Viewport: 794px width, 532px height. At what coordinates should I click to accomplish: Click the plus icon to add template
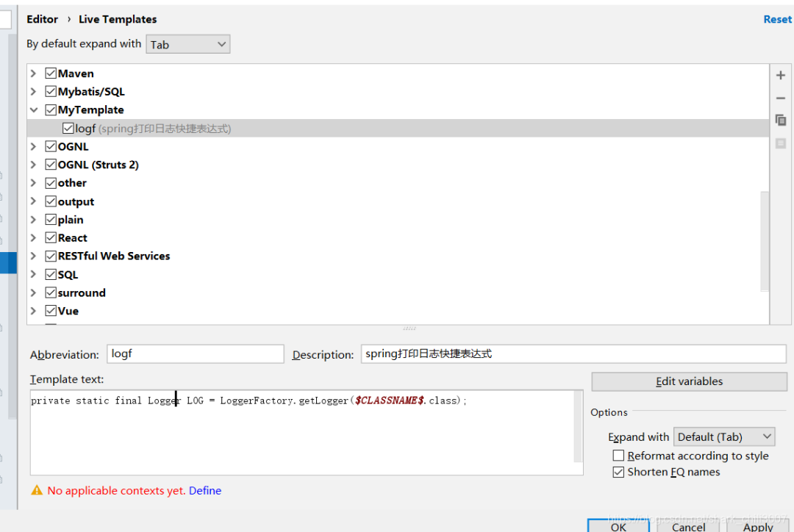click(780, 75)
